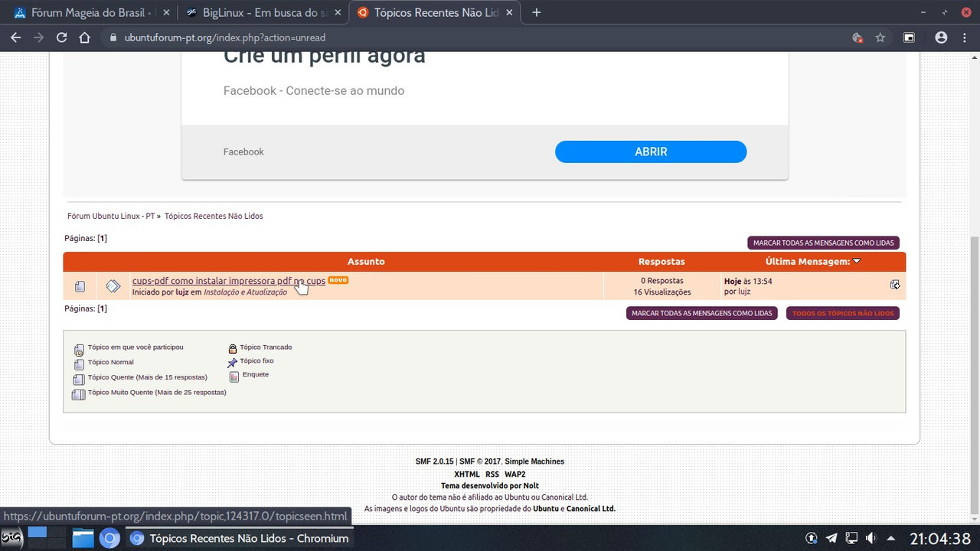Viewport: 980px width, 551px height.
Task: Go back to the previous page
Action: tap(15, 37)
